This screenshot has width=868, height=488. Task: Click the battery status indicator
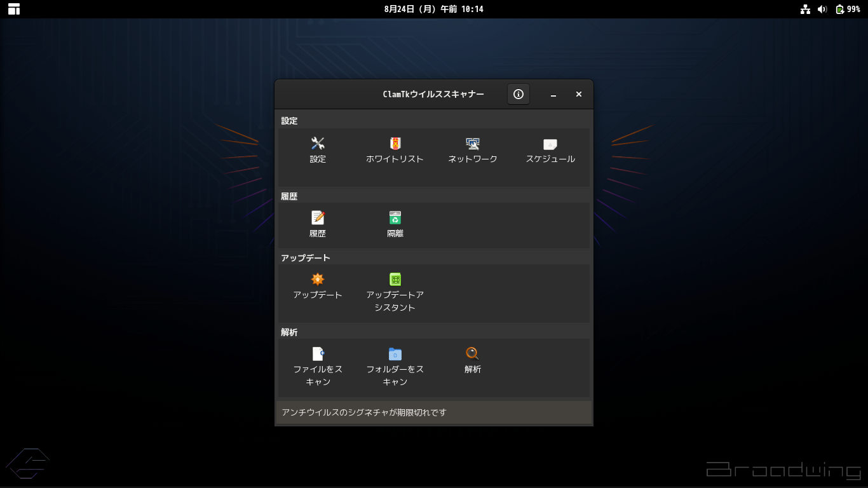[848, 9]
